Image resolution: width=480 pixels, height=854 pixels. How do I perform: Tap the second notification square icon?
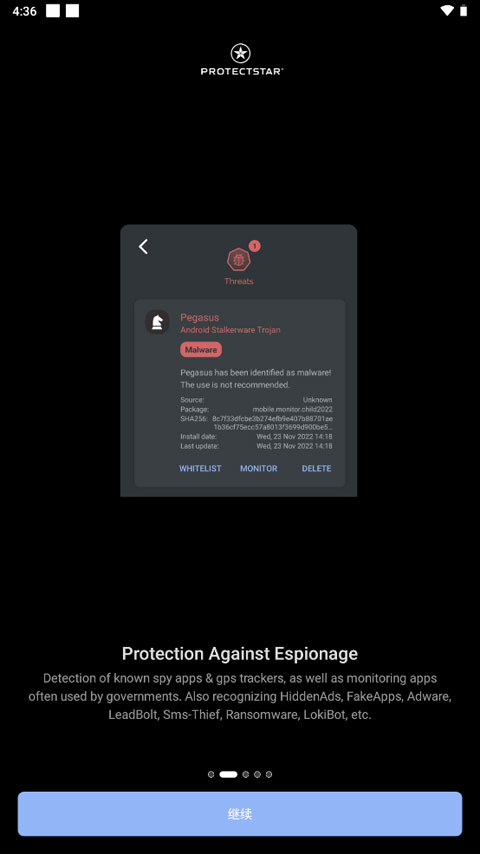coord(72,10)
